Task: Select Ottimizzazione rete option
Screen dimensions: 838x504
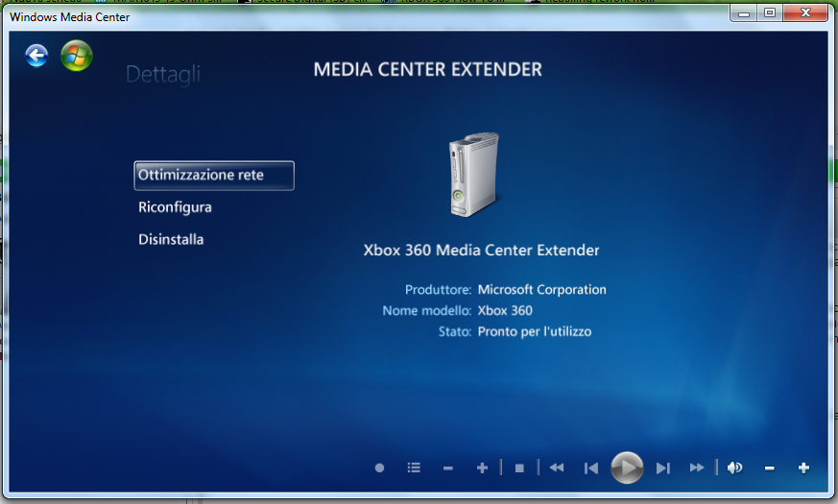Action: click(x=213, y=176)
